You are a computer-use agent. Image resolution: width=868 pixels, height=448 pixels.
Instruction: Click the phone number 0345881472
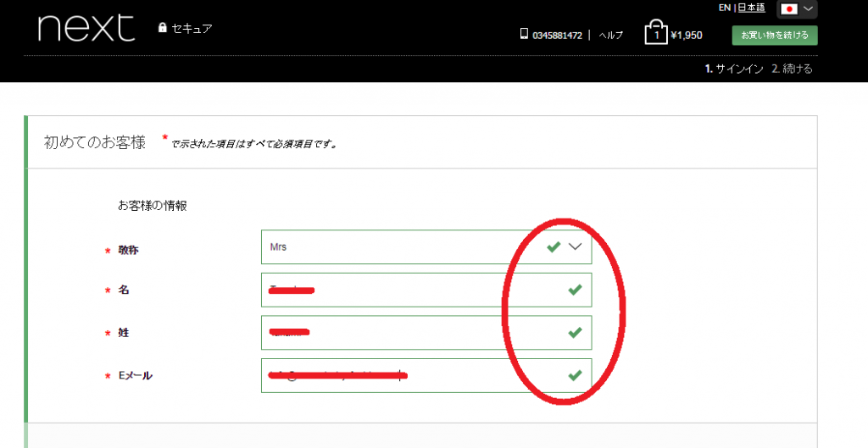(x=558, y=36)
